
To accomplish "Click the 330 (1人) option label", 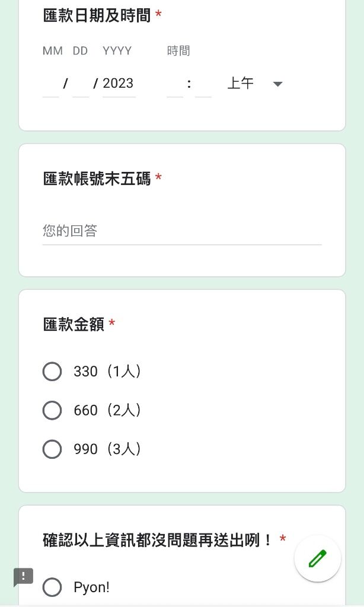I will point(107,372).
